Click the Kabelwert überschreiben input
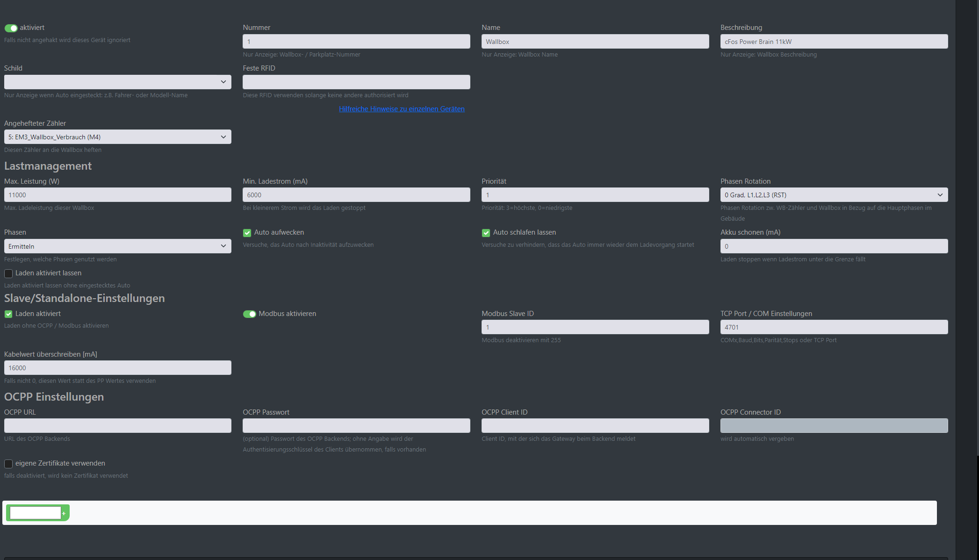This screenshot has width=979, height=560. pos(117,368)
